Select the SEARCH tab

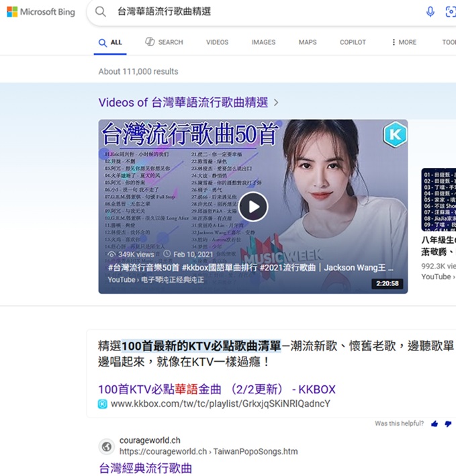(165, 42)
